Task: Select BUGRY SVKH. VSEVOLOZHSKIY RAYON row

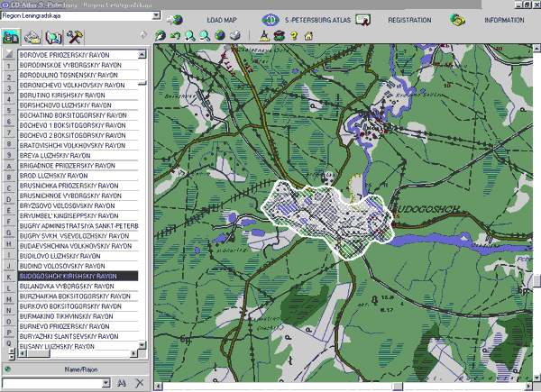Action: [78, 236]
